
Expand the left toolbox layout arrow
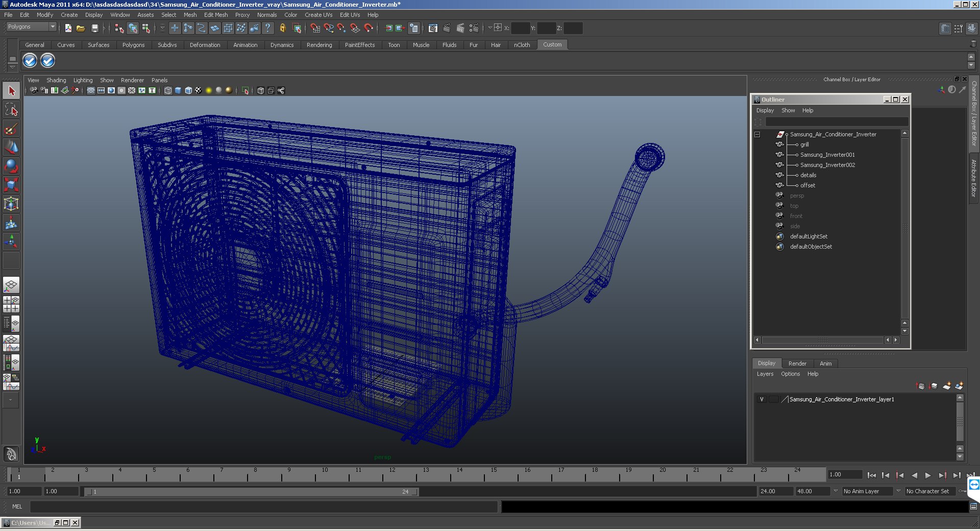point(11,400)
